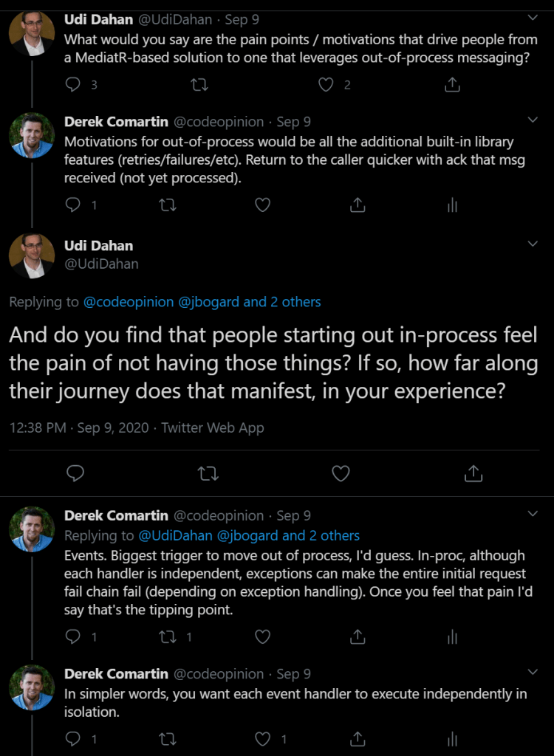Screen dimensions: 554x756
Task: Open 'and 2 others' link under main tweet header
Action: point(282,302)
